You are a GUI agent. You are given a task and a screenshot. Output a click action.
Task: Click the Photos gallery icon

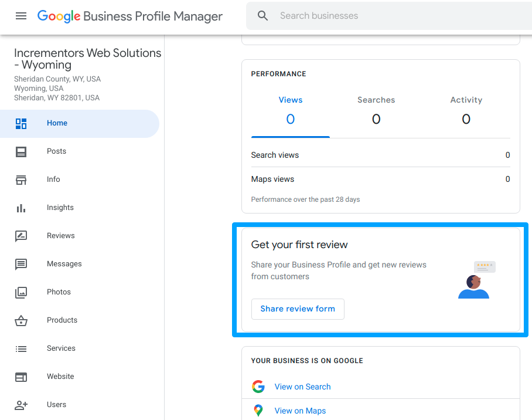[21, 292]
